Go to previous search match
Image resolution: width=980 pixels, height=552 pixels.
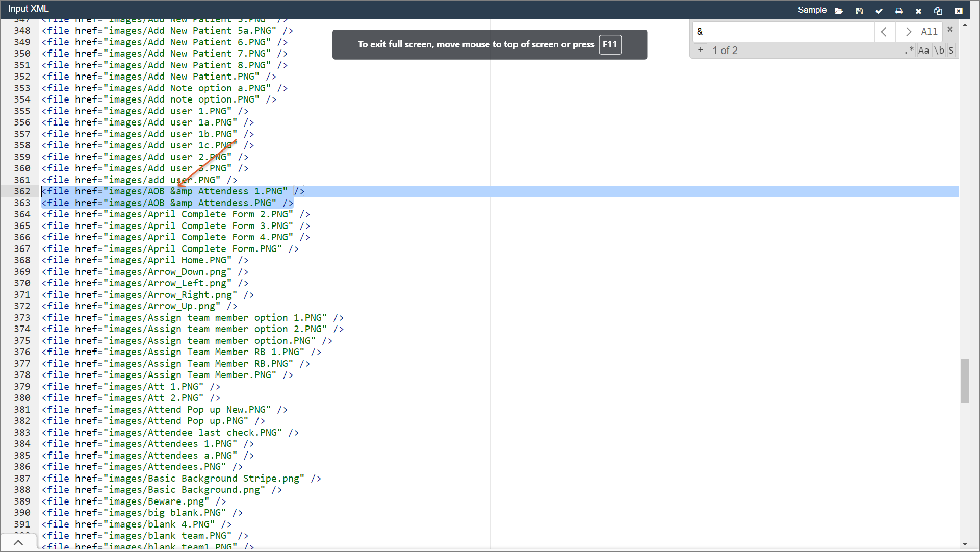885,32
